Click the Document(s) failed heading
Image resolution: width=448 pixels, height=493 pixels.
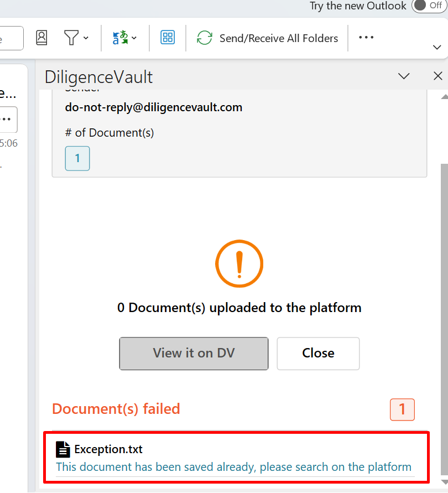116,409
